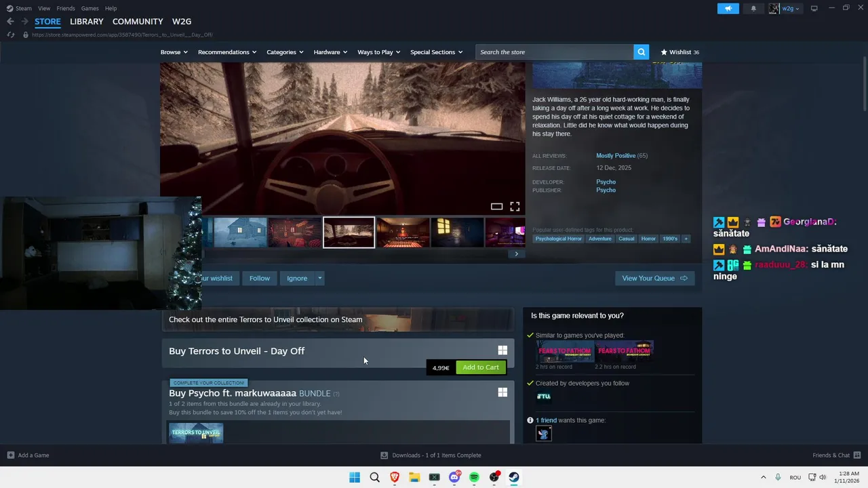Open developer Psycho link

click(606, 182)
